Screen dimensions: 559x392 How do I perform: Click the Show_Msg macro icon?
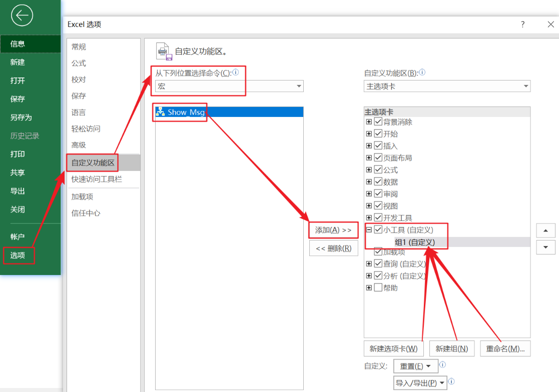pyautogui.click(x=161, y=112)
